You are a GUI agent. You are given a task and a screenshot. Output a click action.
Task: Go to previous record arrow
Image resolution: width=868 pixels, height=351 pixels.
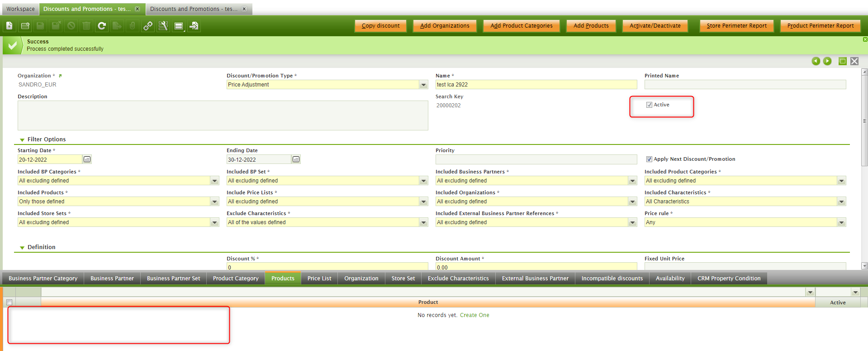pyautogui.click(x=816, y=61)
